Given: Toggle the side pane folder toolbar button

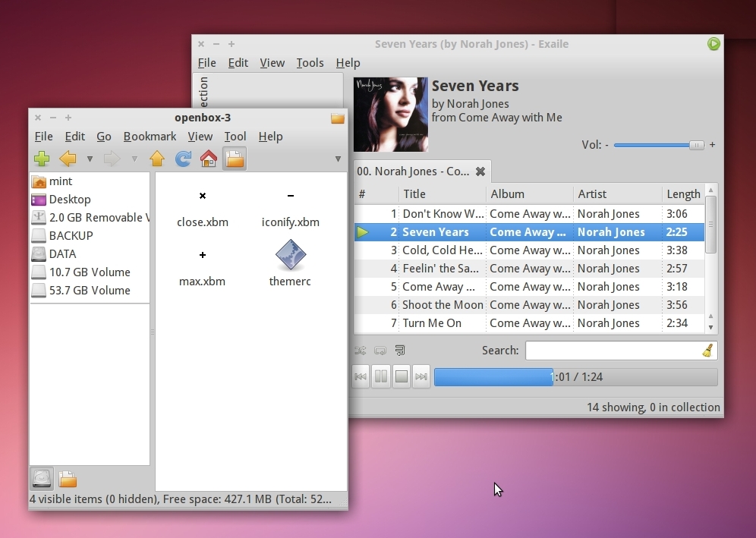Looking at the screenshot, I should point(235,159).
